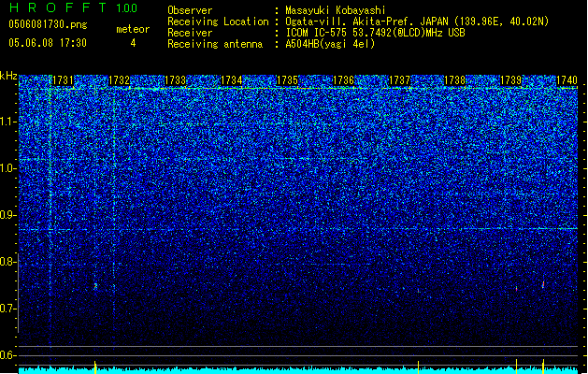This screenshot has width=588, height=374.
Task: Click the date stamp 05.06.08 17:30
Action: (48, 43)
